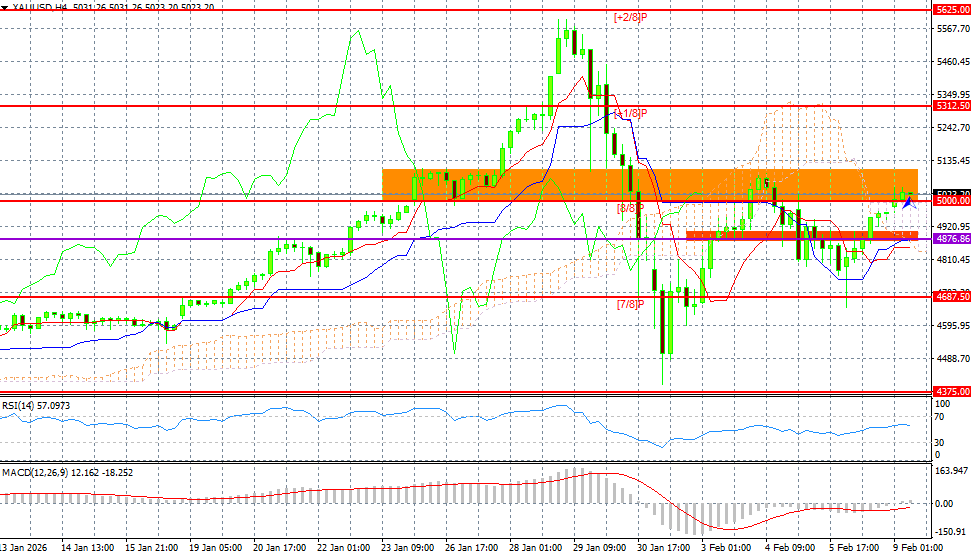971x558 pixels.
Task: Click the 5567.70 price axis value
Action: click(953, 28)
